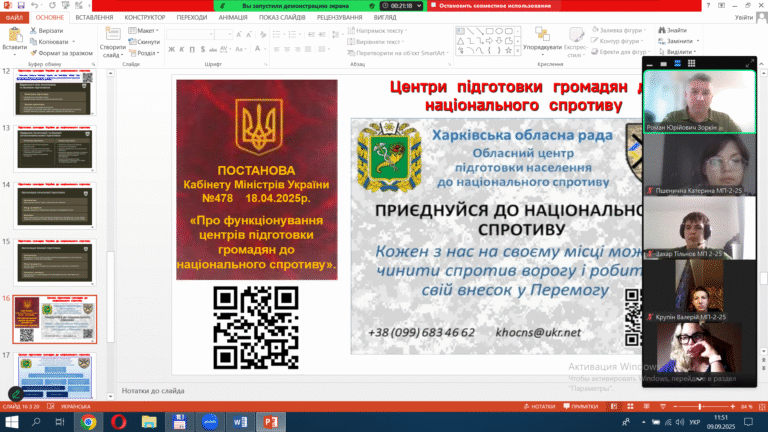The image size is (768, 432).
Task: Click the Вставити (Paste) icon
Action: pos(14,37)
